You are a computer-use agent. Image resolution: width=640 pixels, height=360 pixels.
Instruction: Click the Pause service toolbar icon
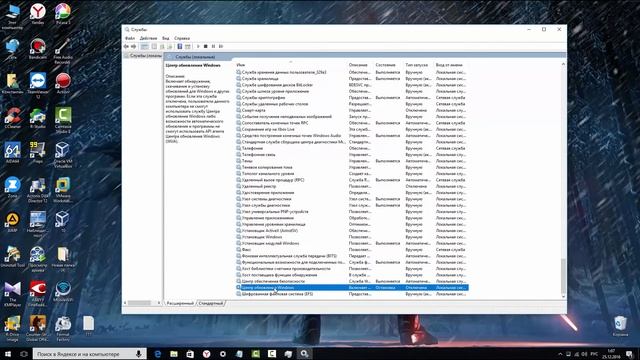click(x=213, y=47)
